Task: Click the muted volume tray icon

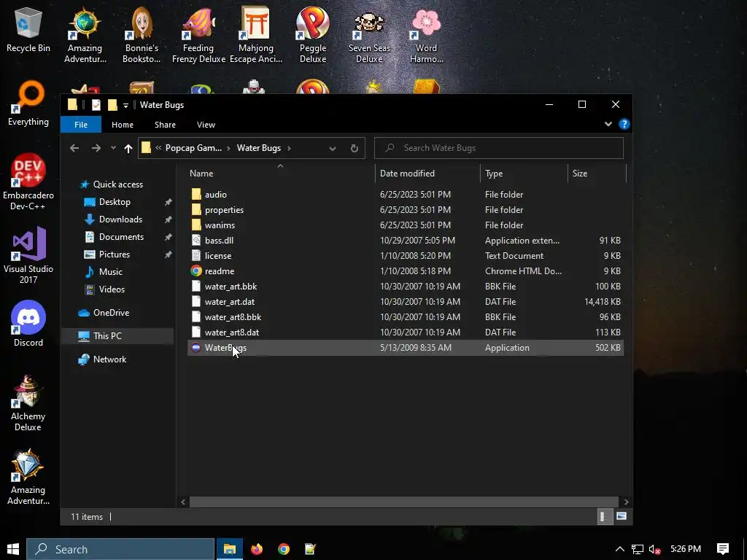Action: coord(654,550)
